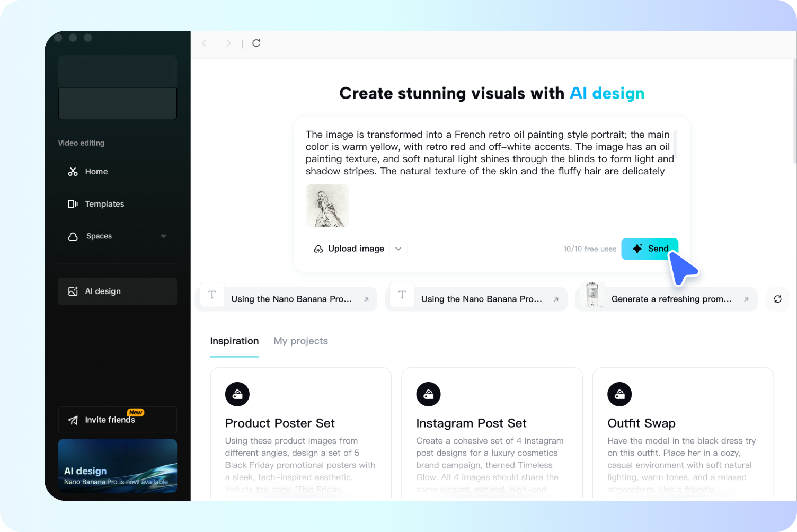This screenshot has height=532, width=797.
Task: Select the Inspiration tab
Action: [234, 341]
